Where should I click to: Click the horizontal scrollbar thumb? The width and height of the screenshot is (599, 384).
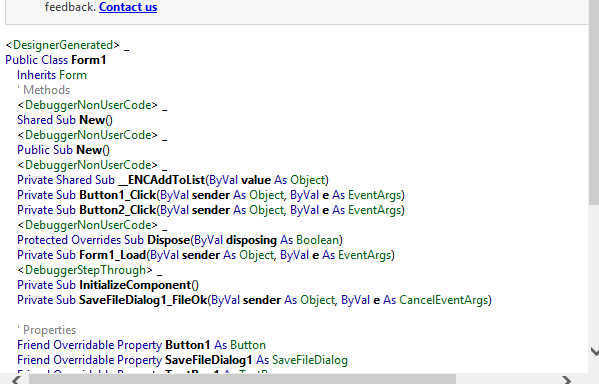243,379
